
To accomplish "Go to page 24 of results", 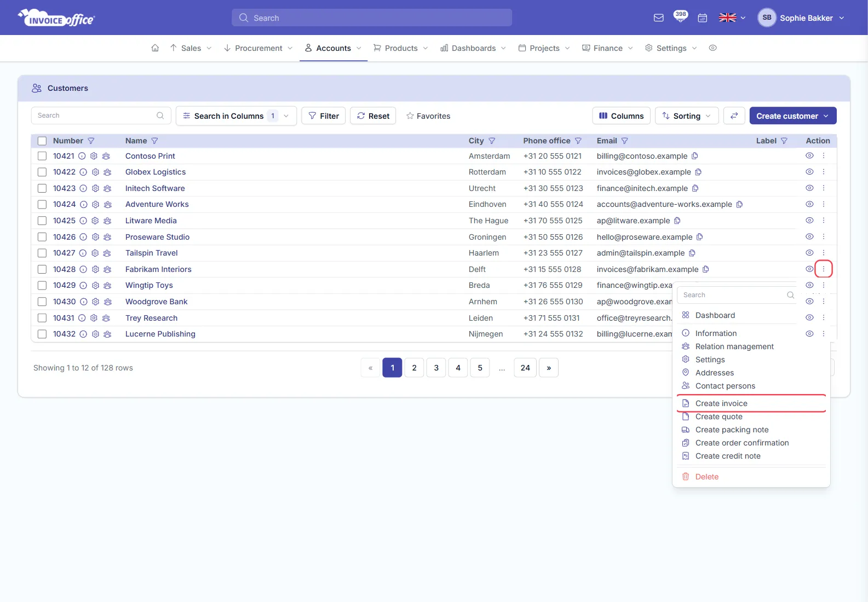I will (525, 368).
